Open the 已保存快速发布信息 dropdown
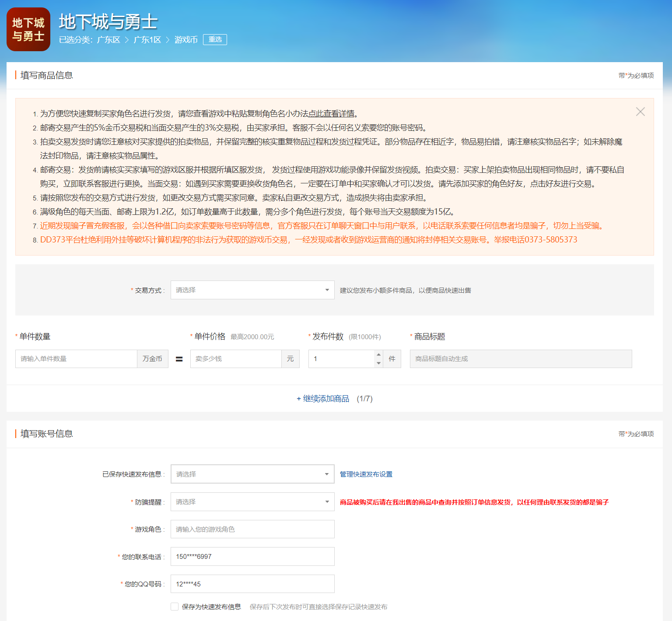Viewport: 672px width, 621px height. pos(252,474)
